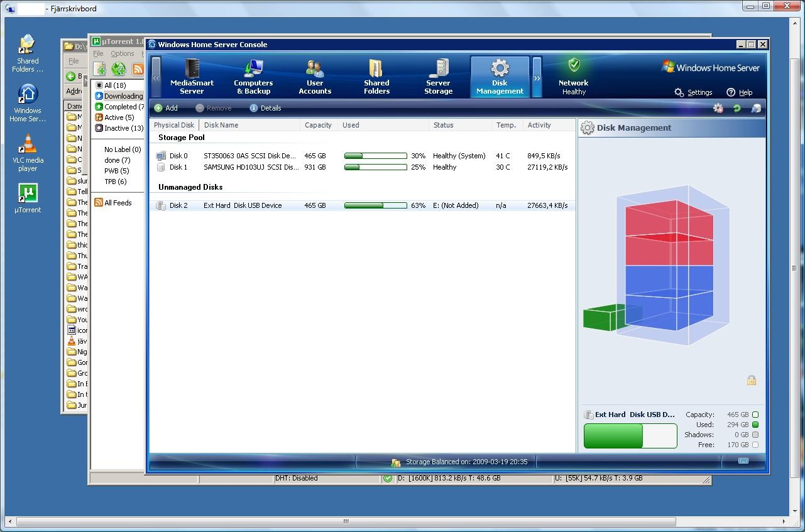The width and height of the screenshot is (805, 532).
Task: Click the disk-with-arrow icon on the console toolbar
Action: 755,108
